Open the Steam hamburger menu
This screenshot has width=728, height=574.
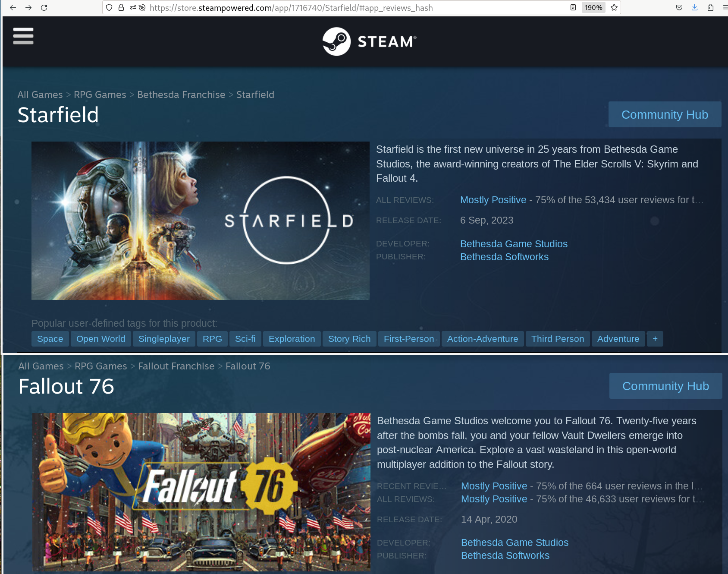coord(23,36)
